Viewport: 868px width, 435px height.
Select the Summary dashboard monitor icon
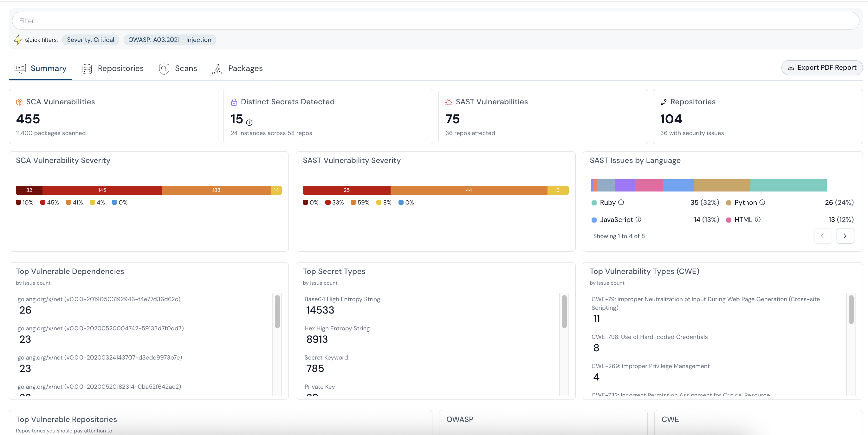click(20, 68)
